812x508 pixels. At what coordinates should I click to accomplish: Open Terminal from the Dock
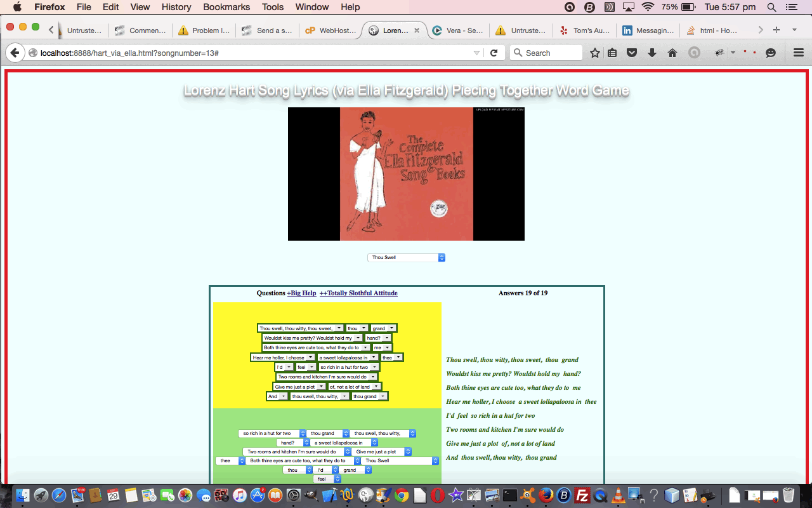pos(510,495)
